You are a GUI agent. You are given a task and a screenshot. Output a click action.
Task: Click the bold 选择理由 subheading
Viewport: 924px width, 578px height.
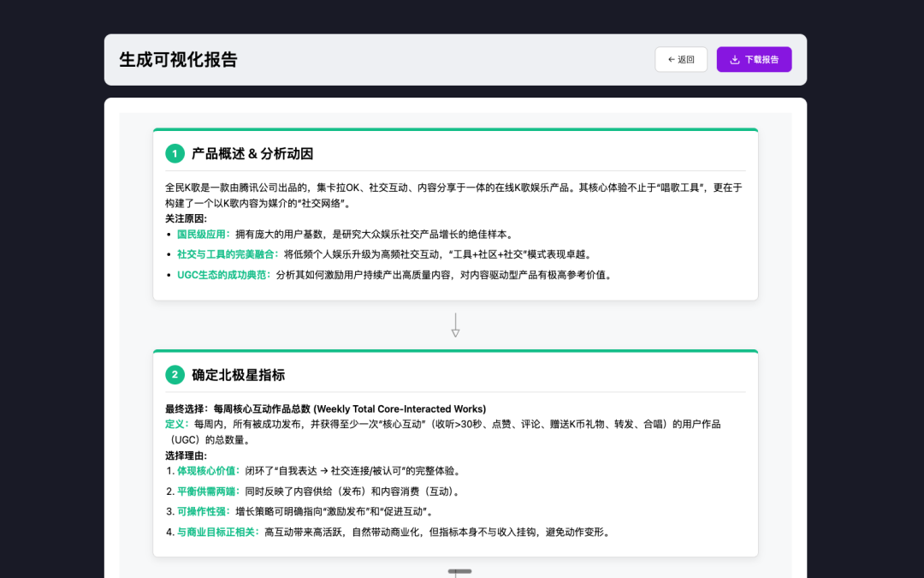[186, 456]
